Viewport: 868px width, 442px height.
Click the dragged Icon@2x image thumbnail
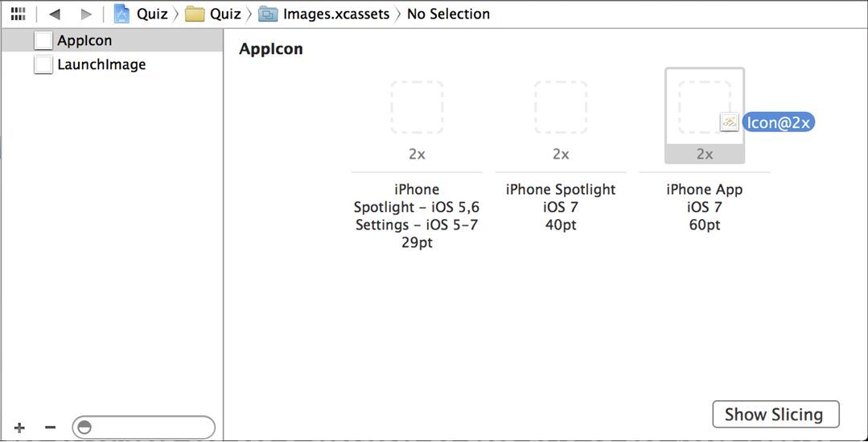point(729,122)
